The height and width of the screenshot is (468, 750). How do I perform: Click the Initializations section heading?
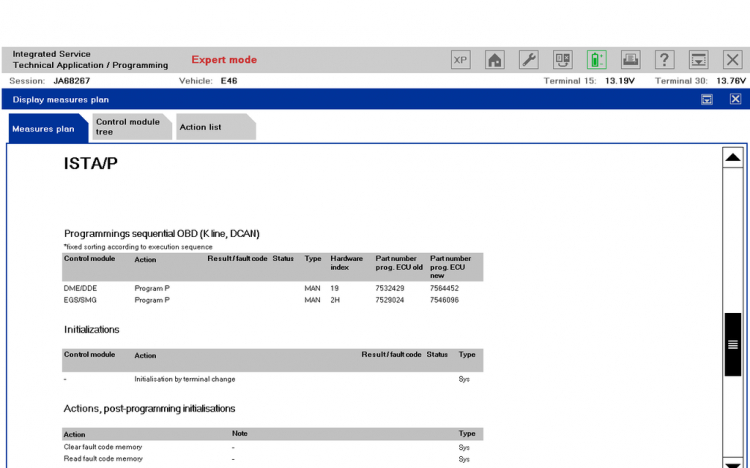91,329
